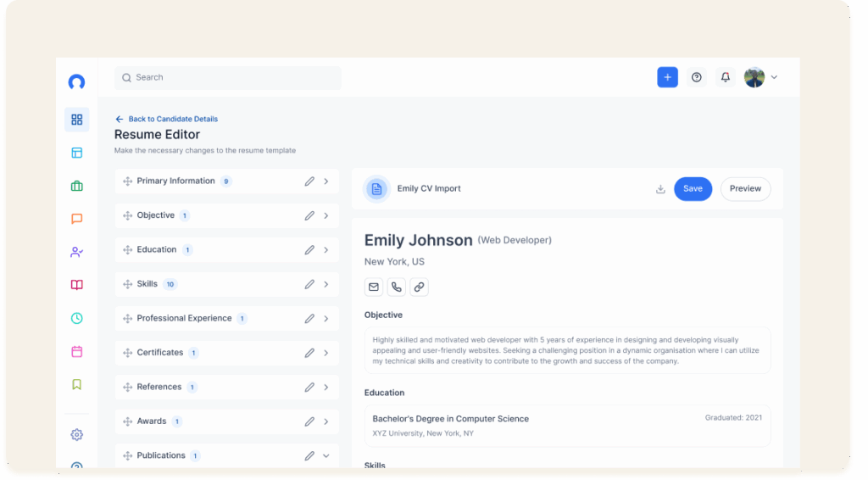
Task: Select the Certificates section row
Action: click(227, 353)
